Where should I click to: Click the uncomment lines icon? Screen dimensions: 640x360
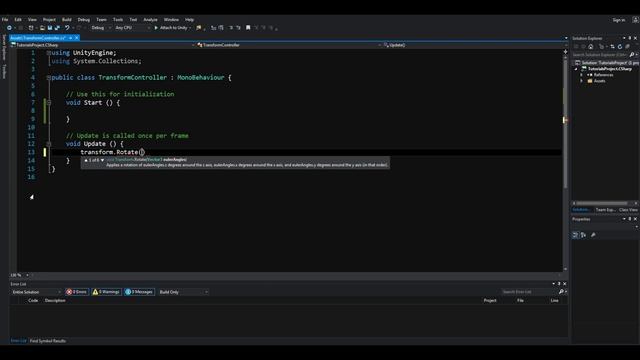(x=238, y=28)
